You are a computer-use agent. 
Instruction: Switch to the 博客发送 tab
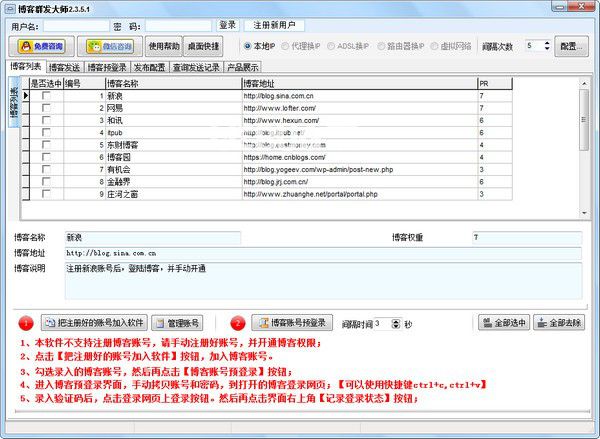click(65, 67)
